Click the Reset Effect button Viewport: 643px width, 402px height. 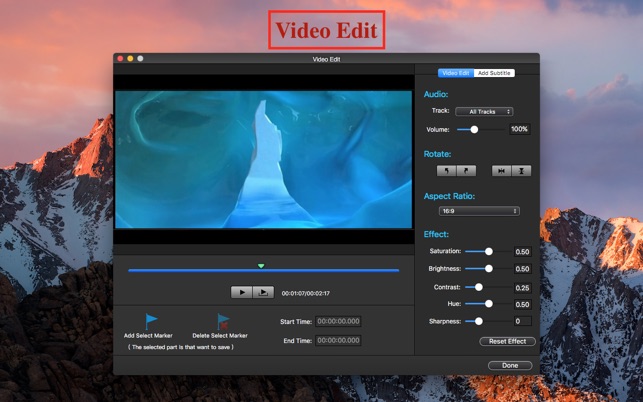pyautogui.click(x=507, y=341)
